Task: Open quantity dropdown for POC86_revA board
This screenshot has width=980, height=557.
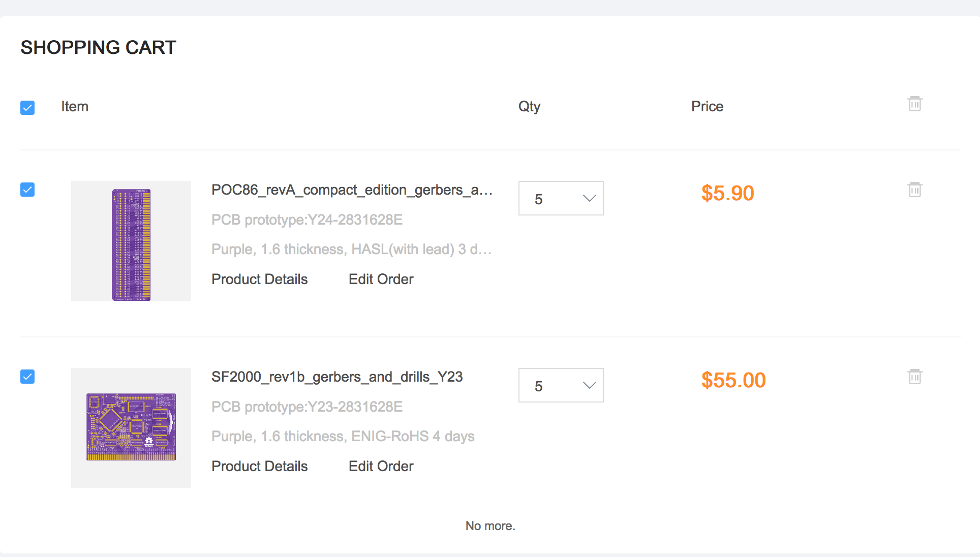Action: click(561, 198)
